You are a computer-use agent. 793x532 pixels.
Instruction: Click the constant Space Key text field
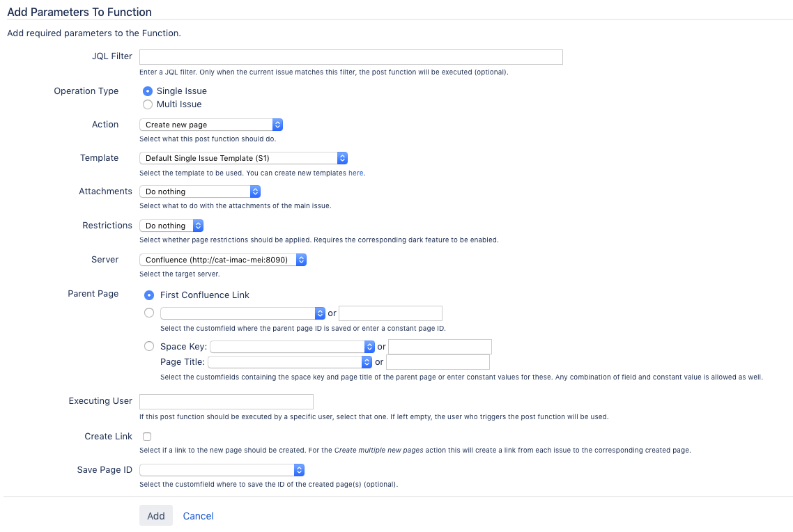coord(440,347)
